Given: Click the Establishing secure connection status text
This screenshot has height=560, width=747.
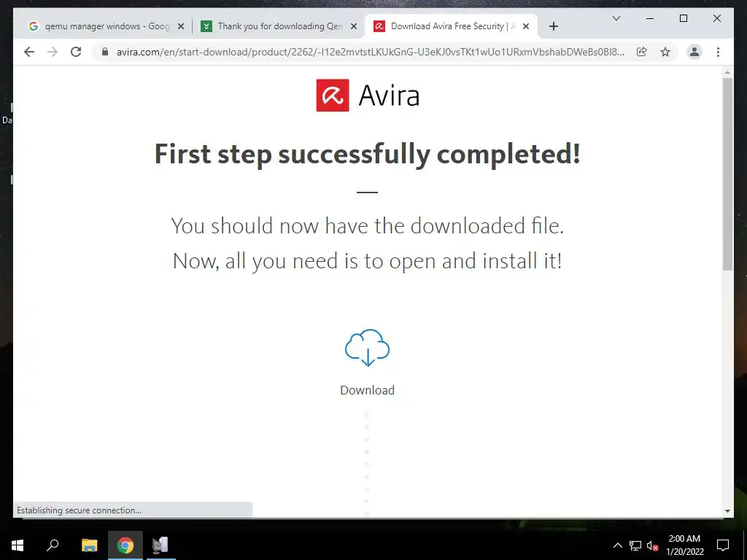Looking at the screenshot, I should (79, 510).
